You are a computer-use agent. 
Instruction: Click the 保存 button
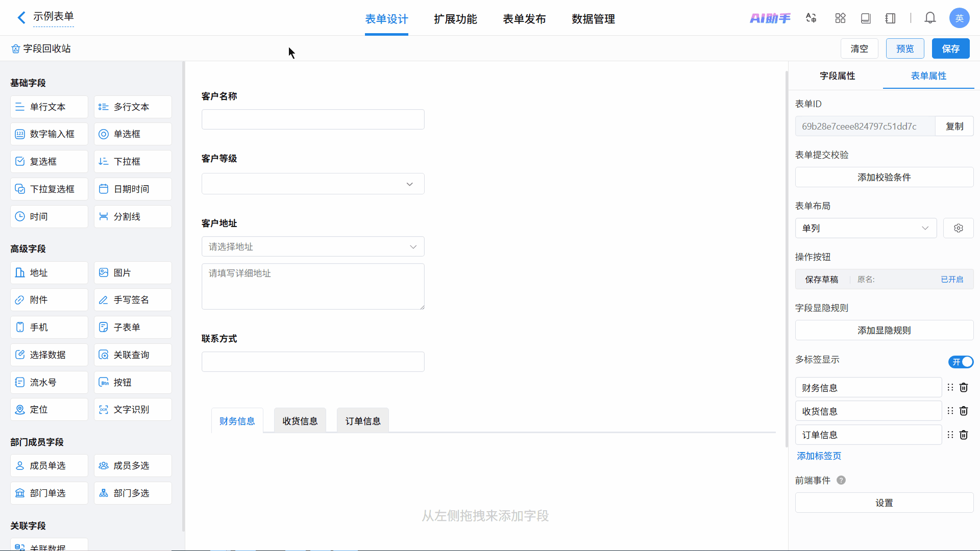coord(950,48)
